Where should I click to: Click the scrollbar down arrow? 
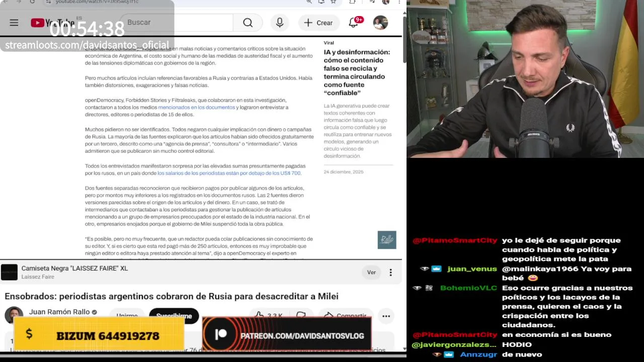404,348
